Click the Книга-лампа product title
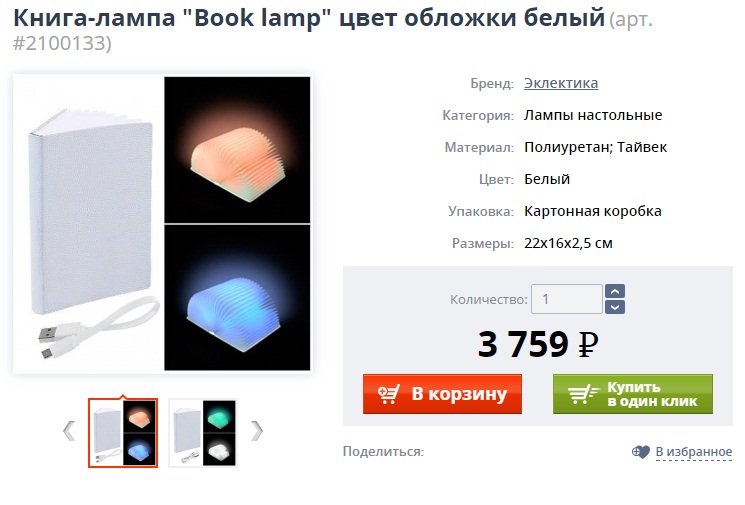This screenshot has height=505, width=745. point(309,18)
